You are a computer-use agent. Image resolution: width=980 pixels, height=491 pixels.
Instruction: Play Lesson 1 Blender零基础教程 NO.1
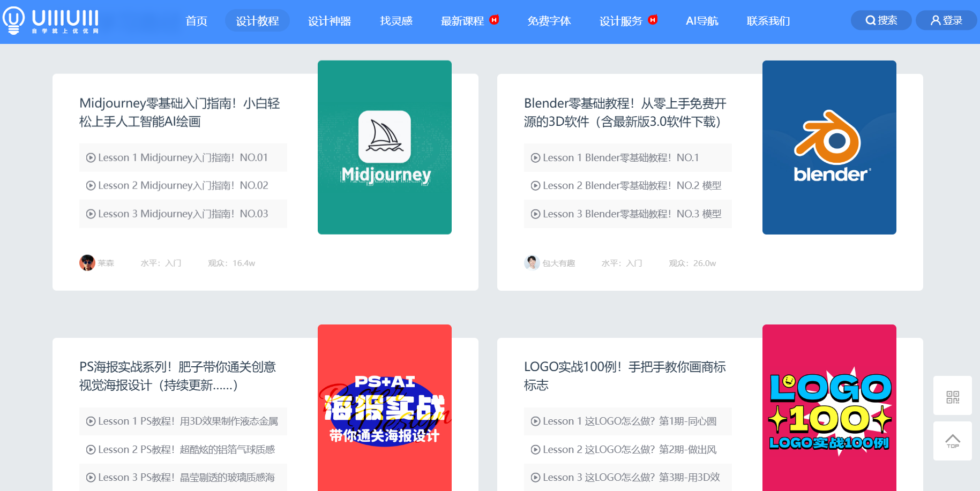628,157
